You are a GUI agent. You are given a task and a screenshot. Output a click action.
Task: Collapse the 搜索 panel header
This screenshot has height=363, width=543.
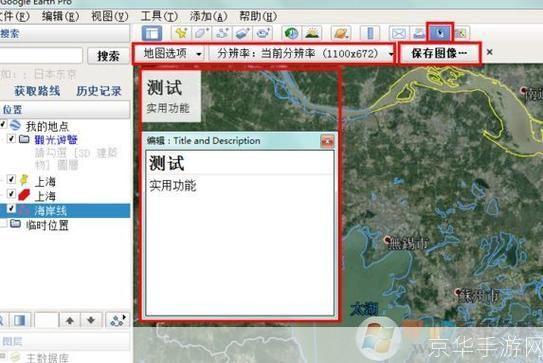click(x=64, y=34)
